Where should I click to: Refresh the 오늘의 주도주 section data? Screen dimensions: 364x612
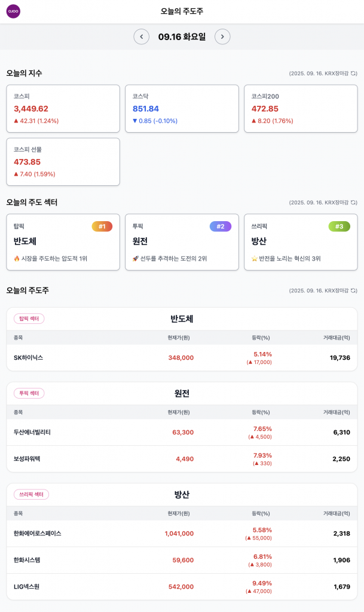pyautogui.click(x=354, y=290)
